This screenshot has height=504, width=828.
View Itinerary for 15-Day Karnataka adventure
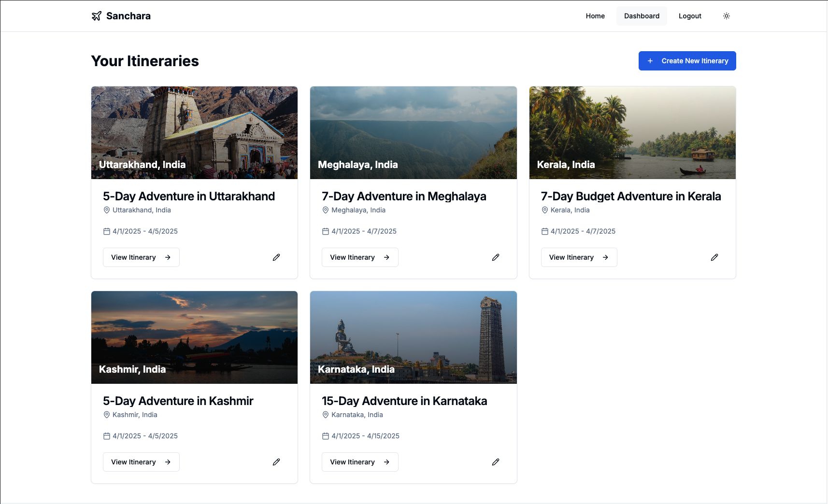click(360, 462)
